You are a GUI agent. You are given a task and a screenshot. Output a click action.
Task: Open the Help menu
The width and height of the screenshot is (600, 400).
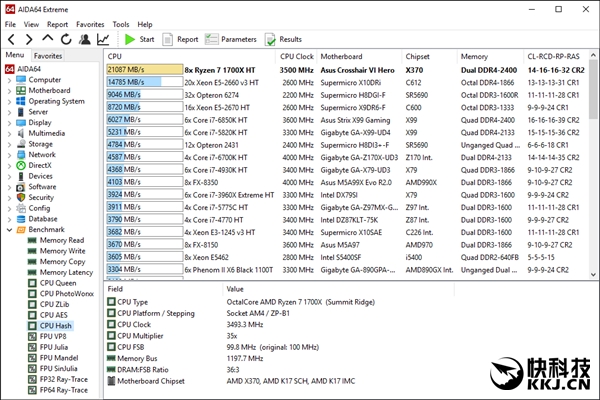coord(145,24)
